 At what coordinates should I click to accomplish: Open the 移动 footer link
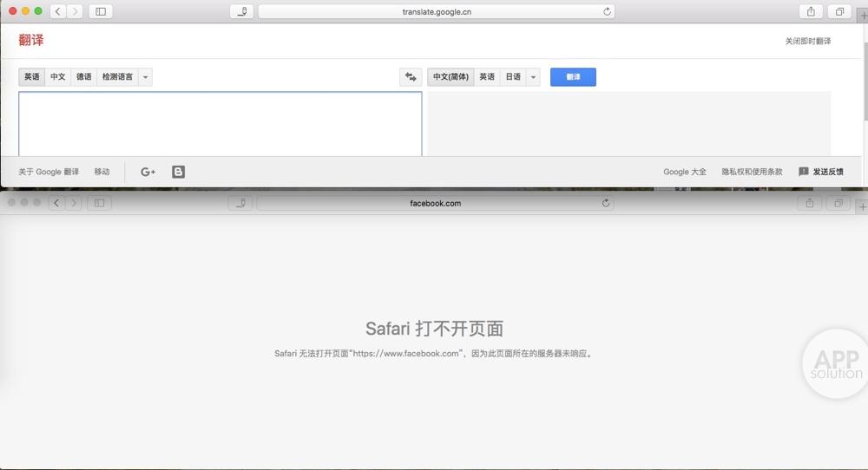tap(102, 172)
